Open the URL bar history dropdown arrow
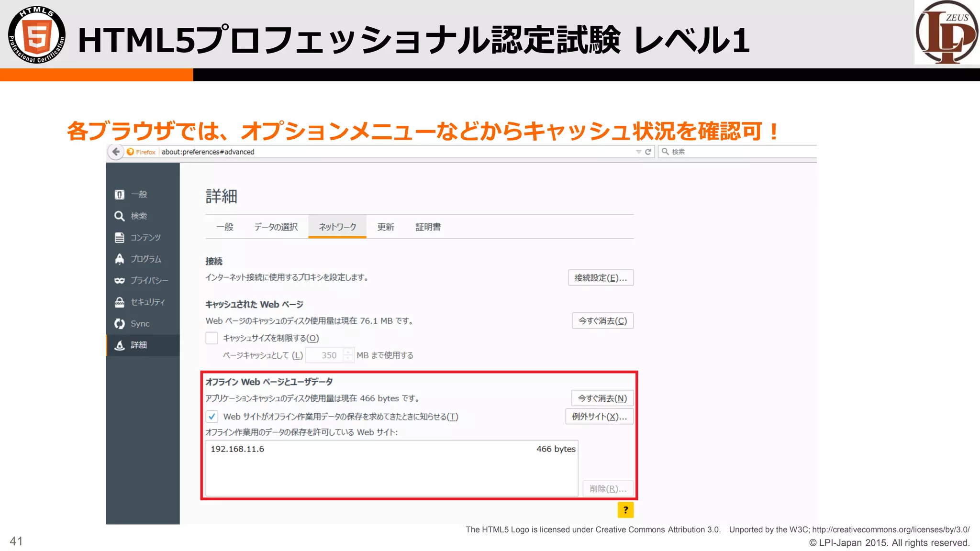Image resolution: width=980 pixels, height=551 pixels. [x=638, y=152]
